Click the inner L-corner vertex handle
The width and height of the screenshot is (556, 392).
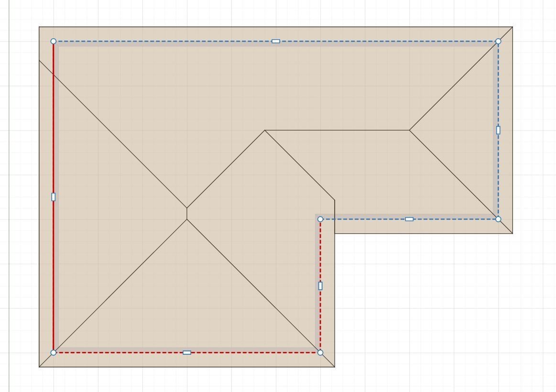point(320,219)
